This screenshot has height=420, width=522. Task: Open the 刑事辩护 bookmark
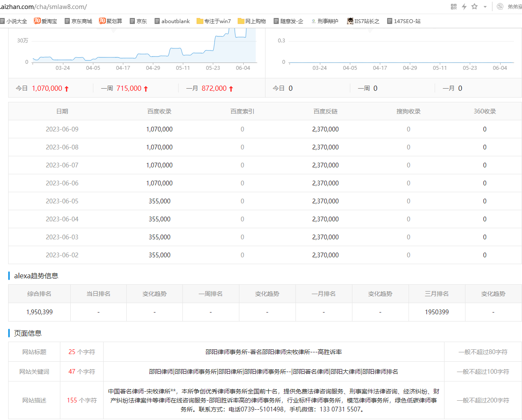[325, 21]
